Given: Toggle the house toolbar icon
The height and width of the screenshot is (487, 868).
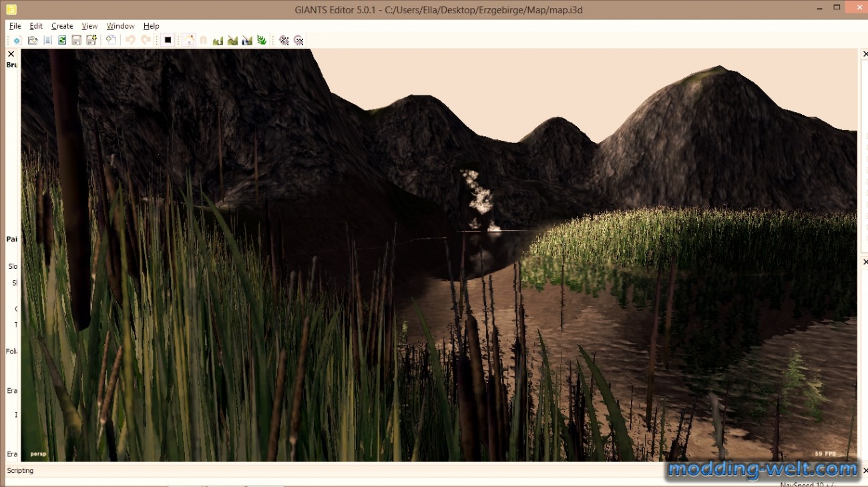Looking at the screenshot, I should tap(190, 40).
